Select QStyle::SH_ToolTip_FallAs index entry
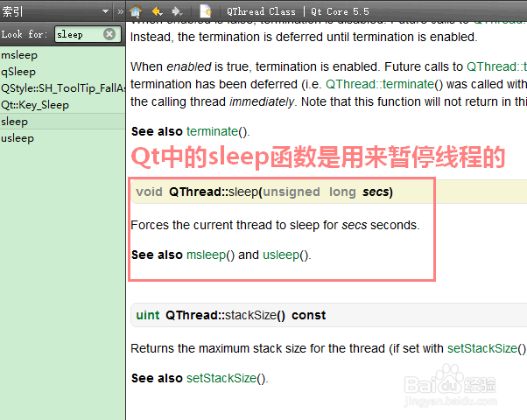Viewport: 527px width, 420px height. click(62, 88)
